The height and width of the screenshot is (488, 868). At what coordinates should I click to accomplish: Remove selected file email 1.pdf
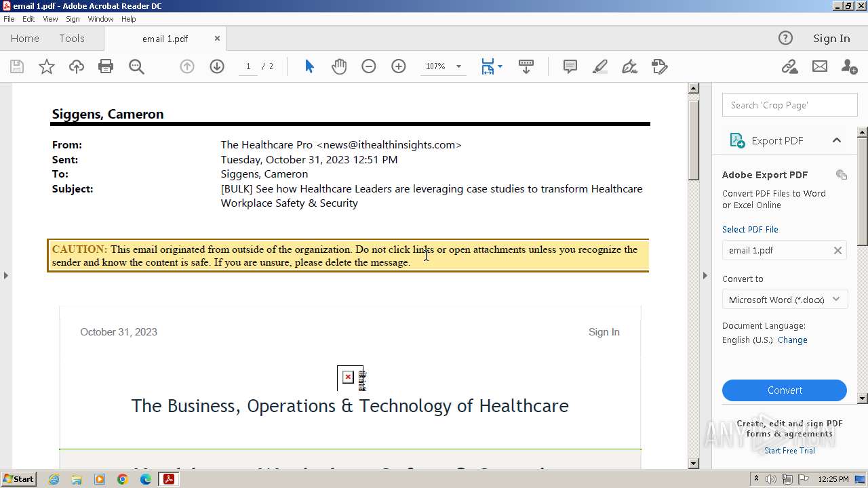tap(837, 250)
